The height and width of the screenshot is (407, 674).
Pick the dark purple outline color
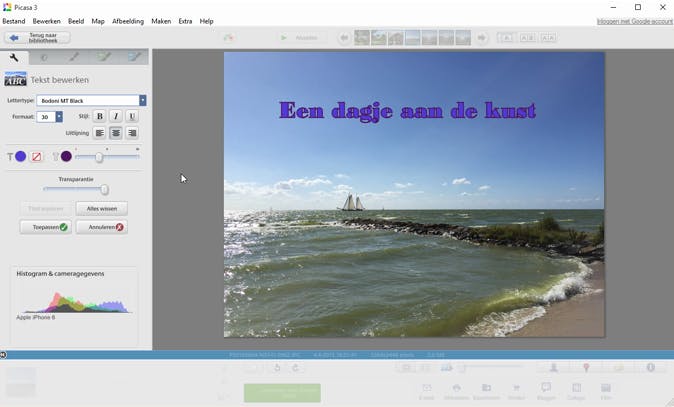(66, 156)
